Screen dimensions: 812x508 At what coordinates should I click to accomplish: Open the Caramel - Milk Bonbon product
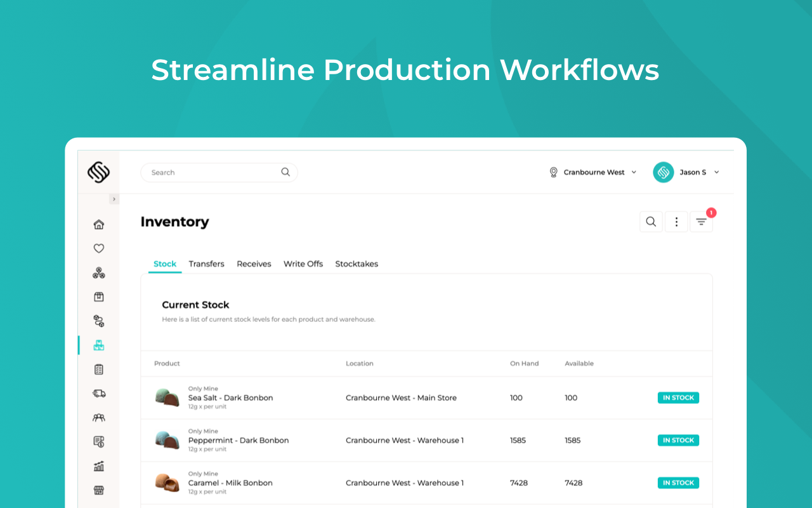(x=230, y=483)
